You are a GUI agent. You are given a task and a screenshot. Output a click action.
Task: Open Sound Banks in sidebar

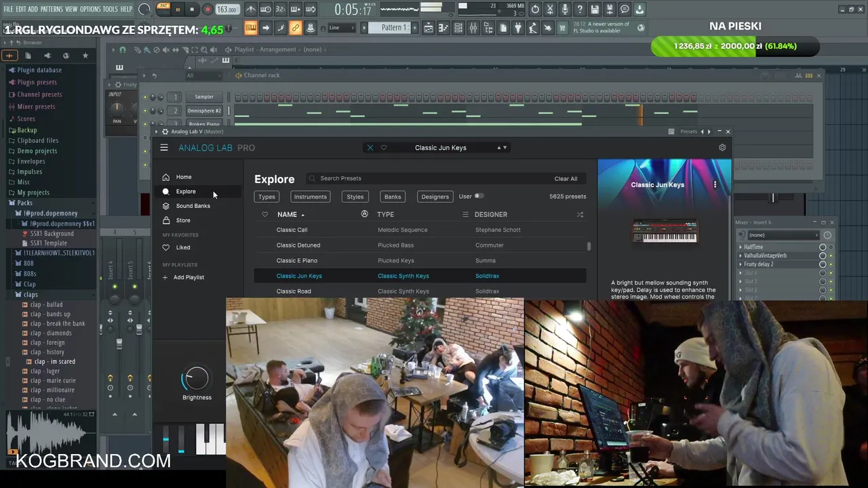193,205
